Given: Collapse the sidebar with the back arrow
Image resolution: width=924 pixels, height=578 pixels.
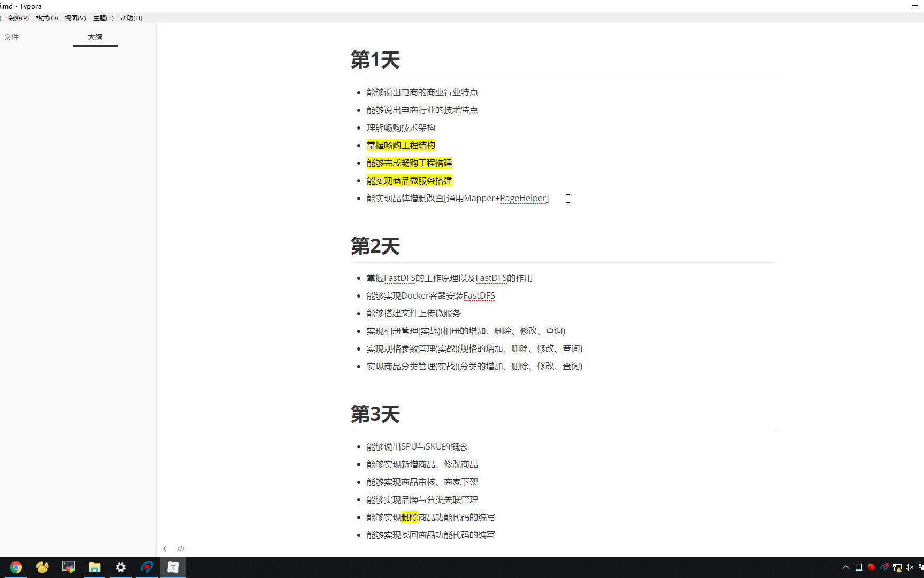Looking at the screenshot, I should point(165,548).
